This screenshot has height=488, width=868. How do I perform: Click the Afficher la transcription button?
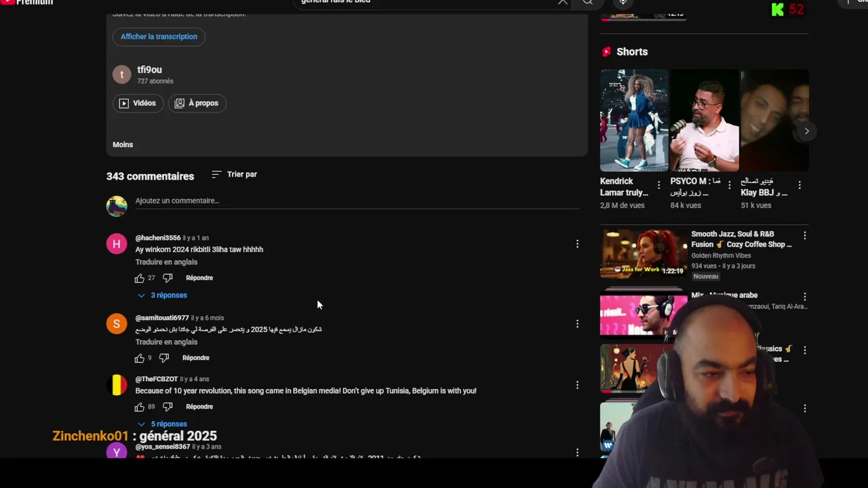[159, 37]
